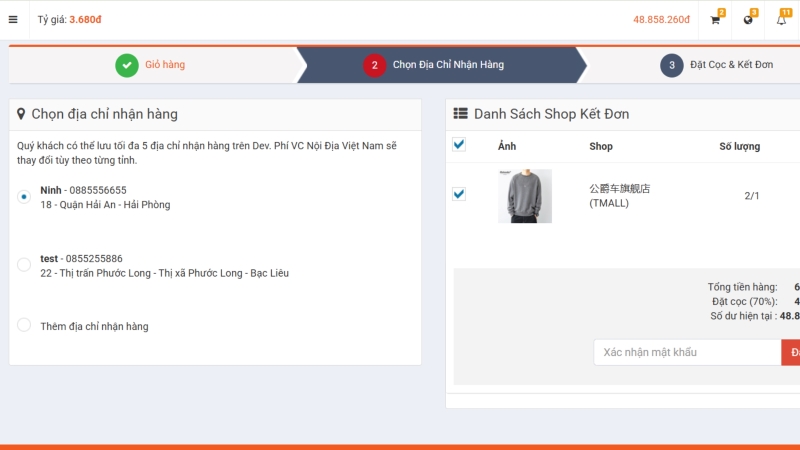This screenshot has height=450, width=800.
Task: Choose the test address in Bạc Liêu
Action: coord(24,265)
